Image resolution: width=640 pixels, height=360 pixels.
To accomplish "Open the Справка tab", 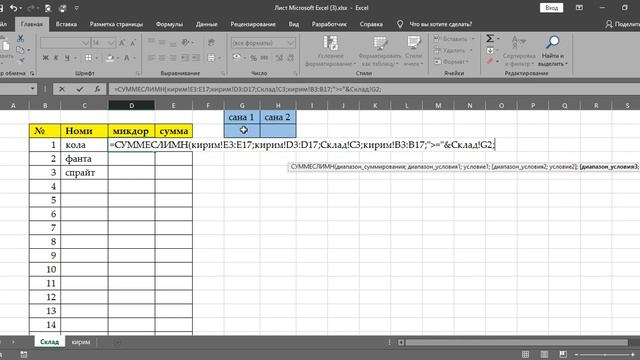I will 371,24.
